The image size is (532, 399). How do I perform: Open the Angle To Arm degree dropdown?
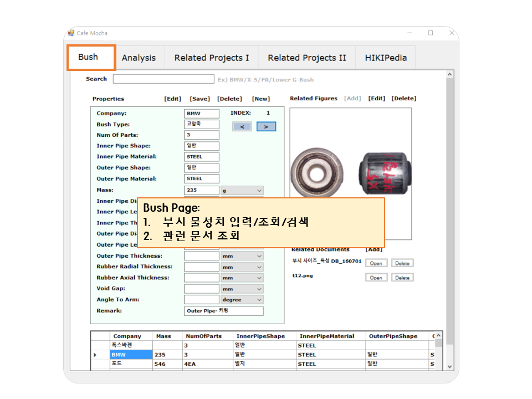point(242,300)
